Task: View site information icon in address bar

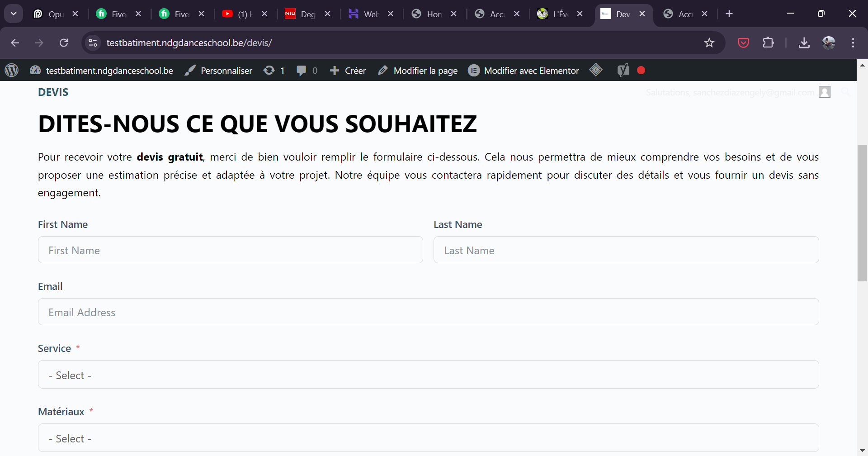Action: point(93,43)
